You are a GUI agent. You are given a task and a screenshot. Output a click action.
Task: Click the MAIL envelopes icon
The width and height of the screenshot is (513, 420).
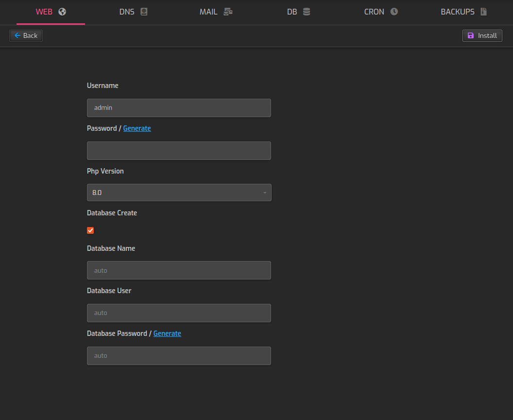click(228, 12)
